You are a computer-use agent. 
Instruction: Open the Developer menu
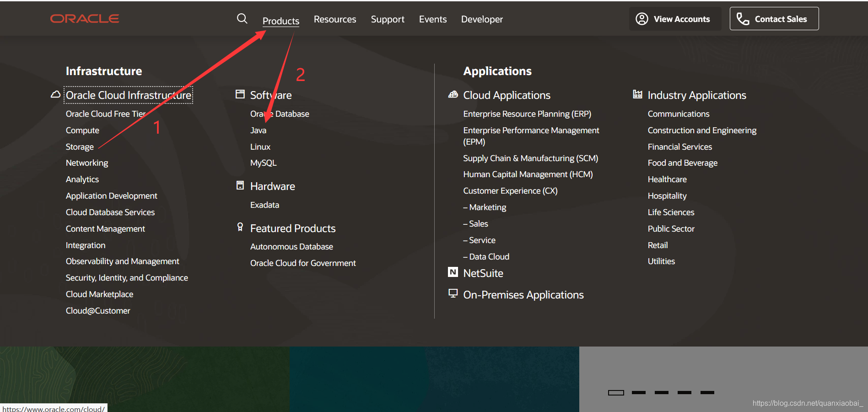(x=482, y=19)
